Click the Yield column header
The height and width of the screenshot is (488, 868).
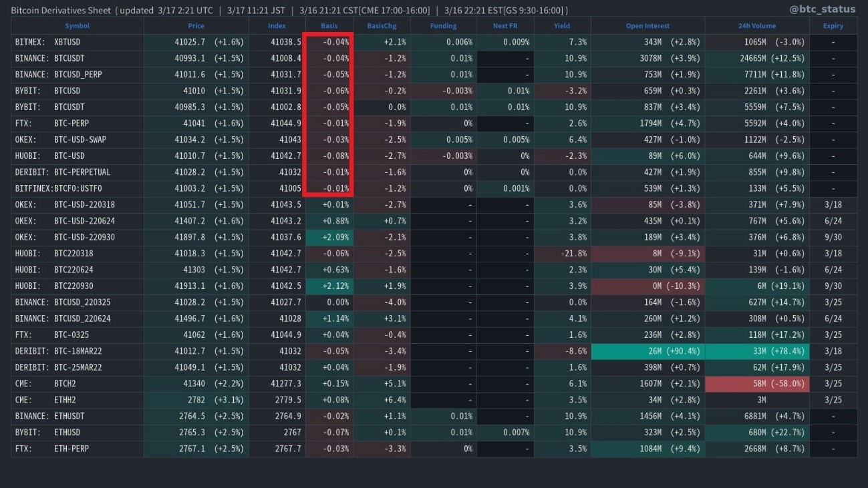[562, 26]
